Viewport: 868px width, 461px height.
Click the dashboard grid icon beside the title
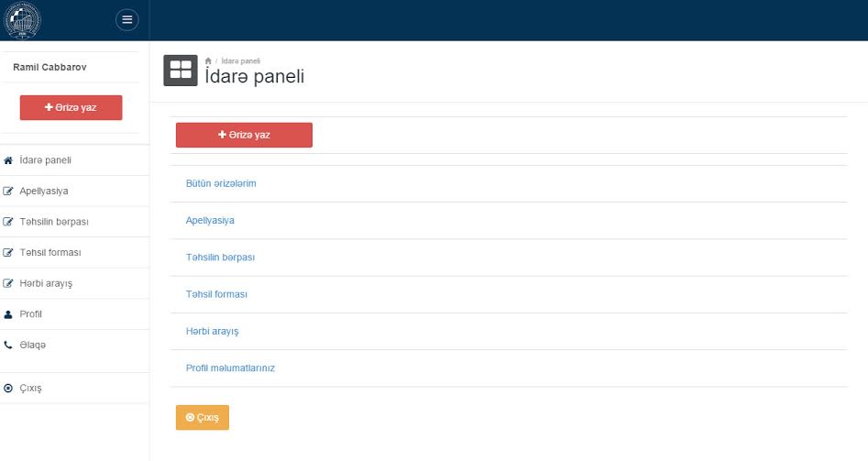pos(181,71)
